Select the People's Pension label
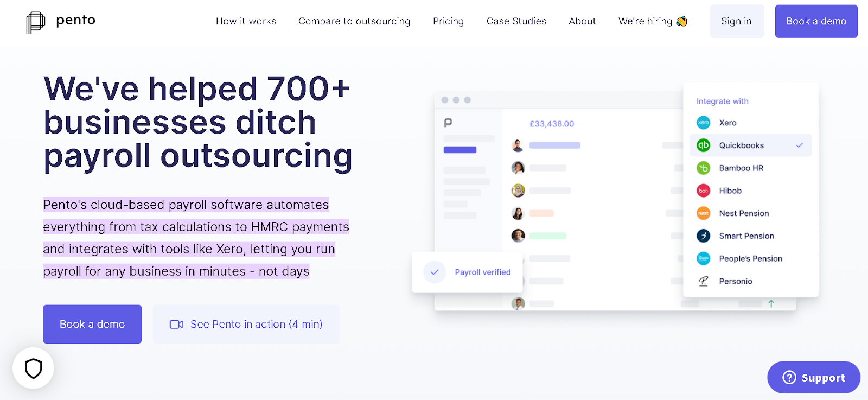The image size is (868, 400). coord(750,259)
